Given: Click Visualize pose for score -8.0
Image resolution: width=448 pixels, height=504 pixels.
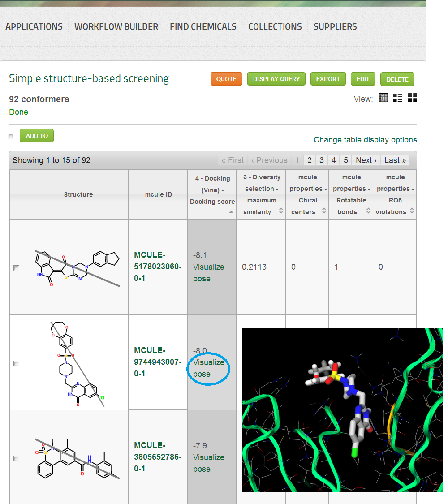Looking at the screenshot, I should tap(209, 368).
